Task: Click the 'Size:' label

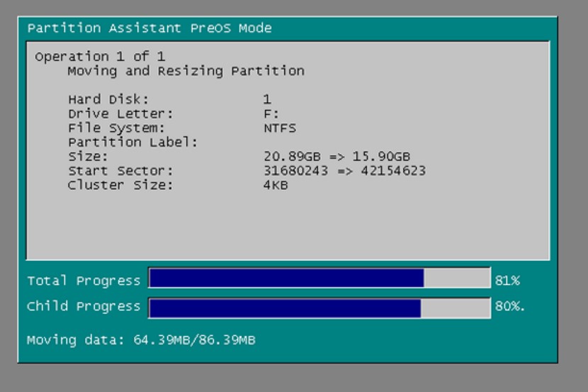Action: [x=88, y=157]
